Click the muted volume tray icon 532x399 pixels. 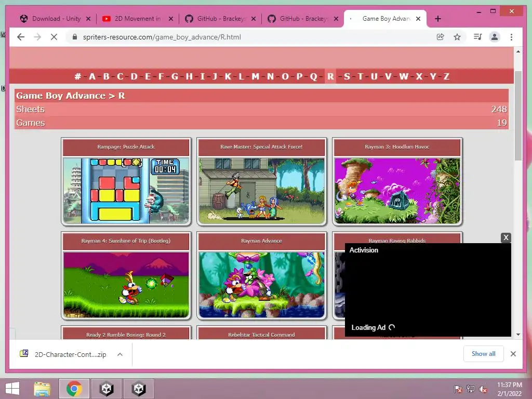(483, 389)
